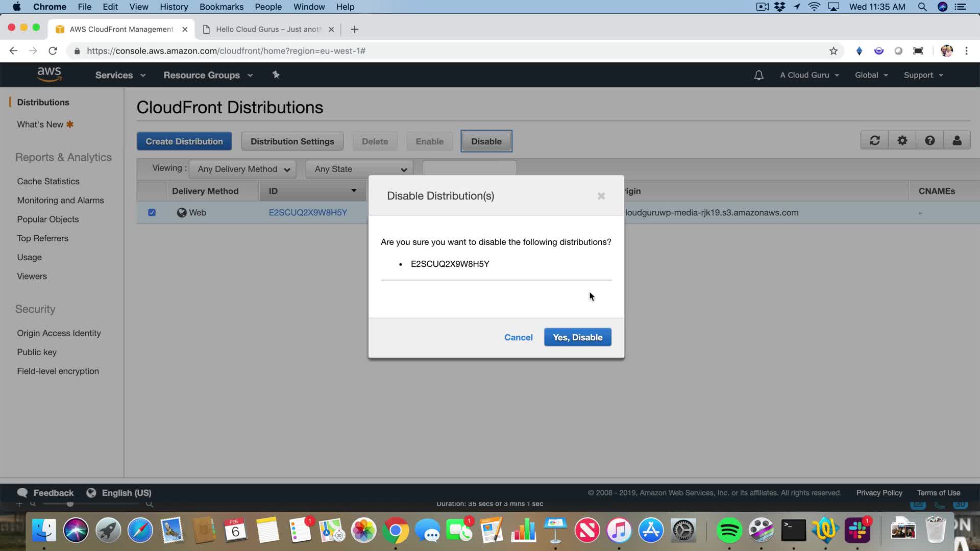This screenshot has height=551, width=980.
Task: Bookmark page with the star icon
Action: click(x=834, y=51)
